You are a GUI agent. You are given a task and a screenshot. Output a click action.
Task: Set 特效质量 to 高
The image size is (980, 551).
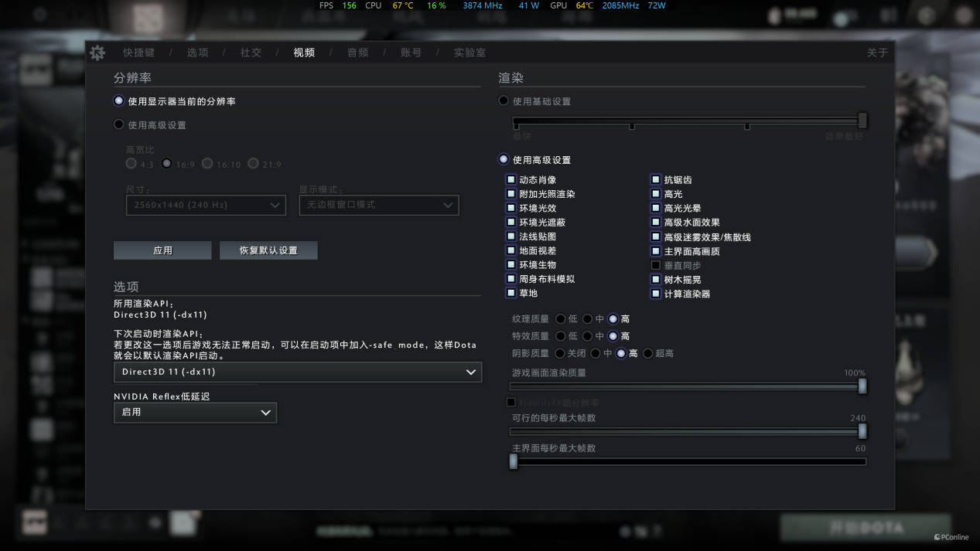pos(613,336)
